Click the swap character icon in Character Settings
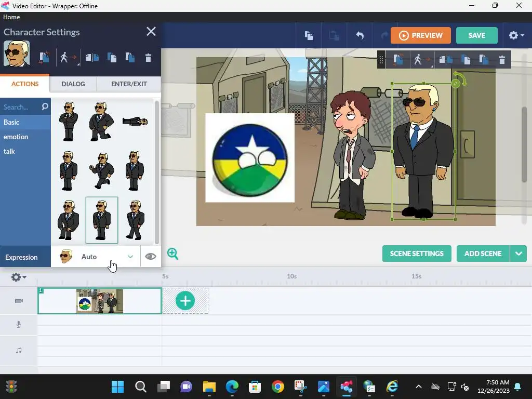 click(44, 57)
